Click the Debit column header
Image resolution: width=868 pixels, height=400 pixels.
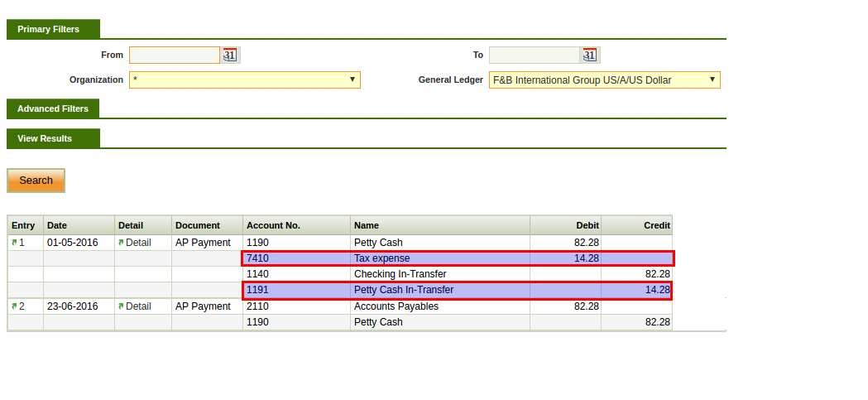(x=587, y=225)
